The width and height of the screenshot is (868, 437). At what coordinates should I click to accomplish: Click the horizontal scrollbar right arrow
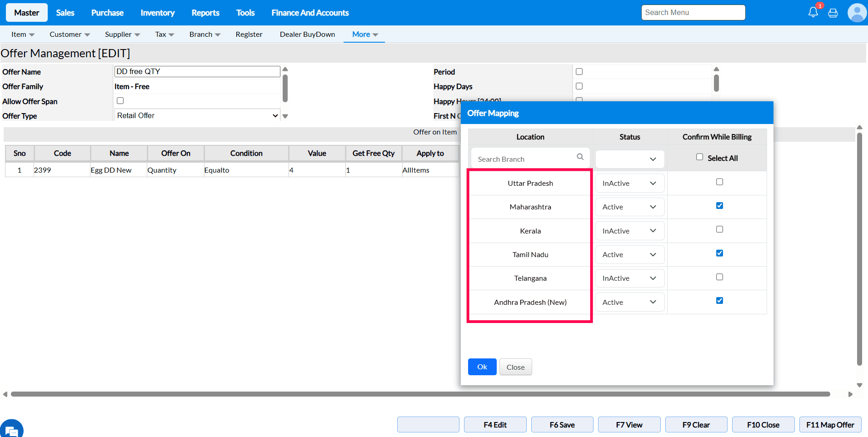(850, 394)
